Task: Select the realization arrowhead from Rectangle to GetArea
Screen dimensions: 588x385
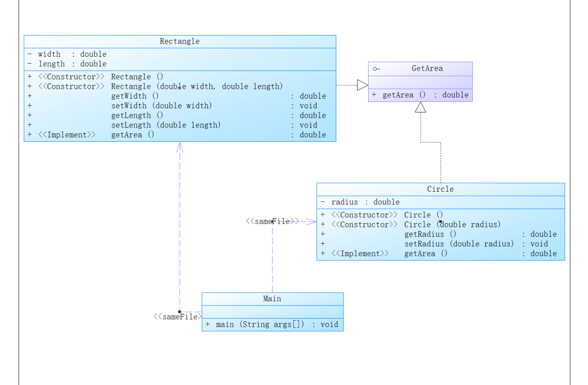Action: [363, 85]
